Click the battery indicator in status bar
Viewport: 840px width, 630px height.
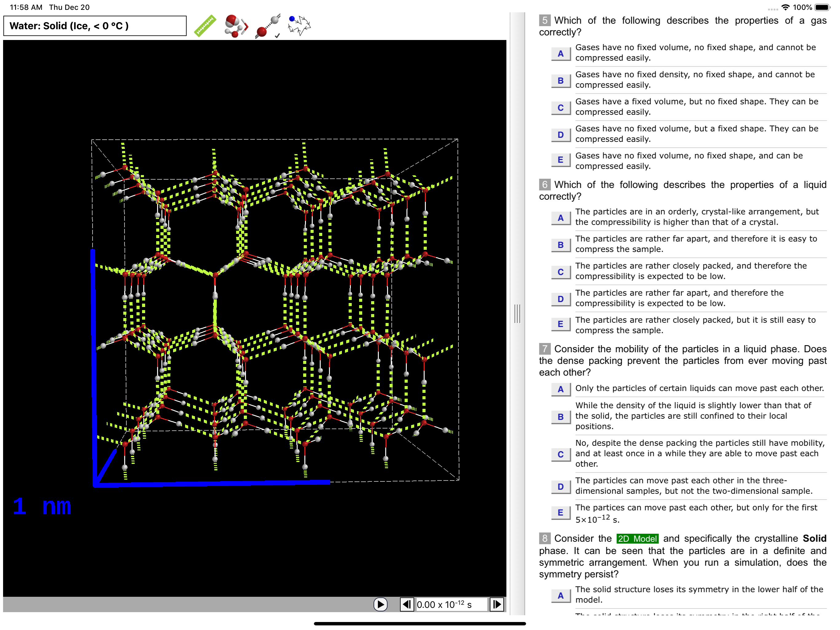tap(823, 7)
